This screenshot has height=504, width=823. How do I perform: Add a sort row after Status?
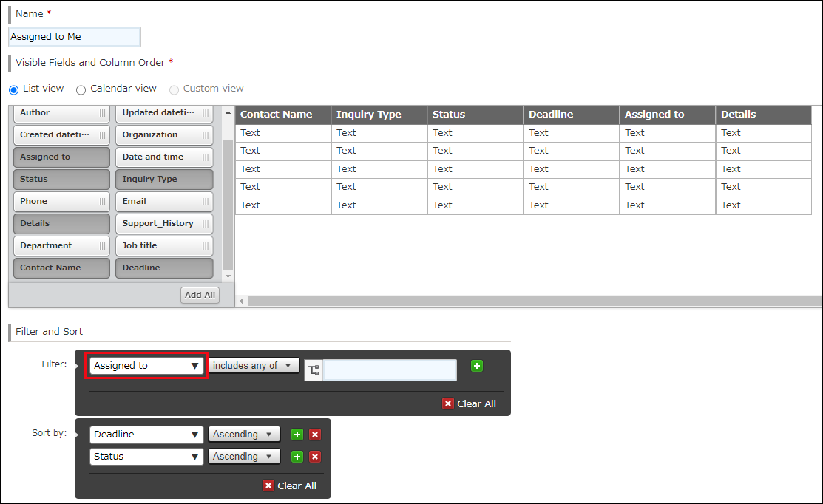(297, 456)
